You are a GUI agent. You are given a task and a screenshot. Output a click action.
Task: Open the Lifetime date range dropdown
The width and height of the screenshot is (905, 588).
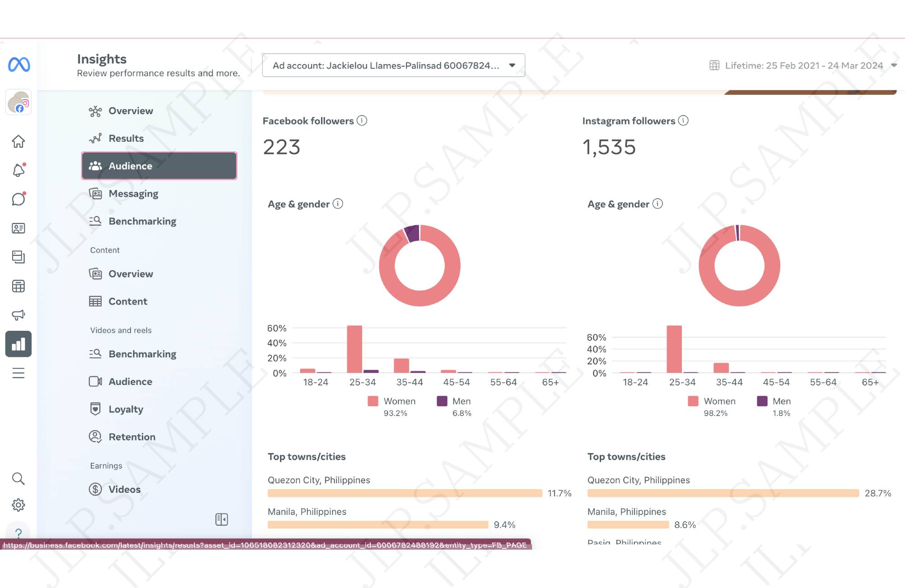coord(804,65)
